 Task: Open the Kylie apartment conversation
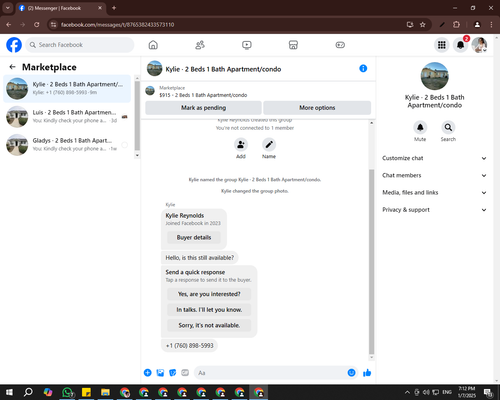[x=67, y=88]
